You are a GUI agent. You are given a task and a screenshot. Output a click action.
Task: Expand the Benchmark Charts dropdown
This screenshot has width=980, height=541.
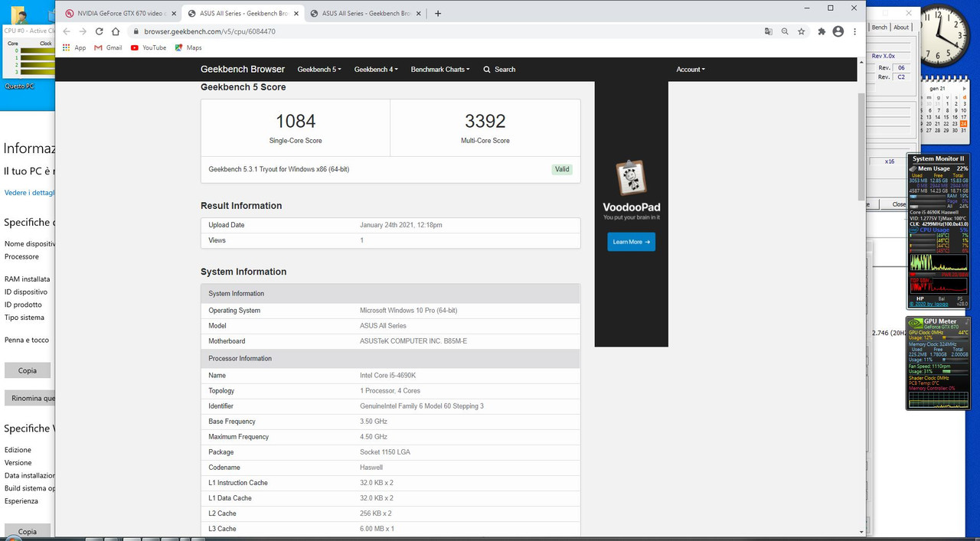[x=440, y=69]
